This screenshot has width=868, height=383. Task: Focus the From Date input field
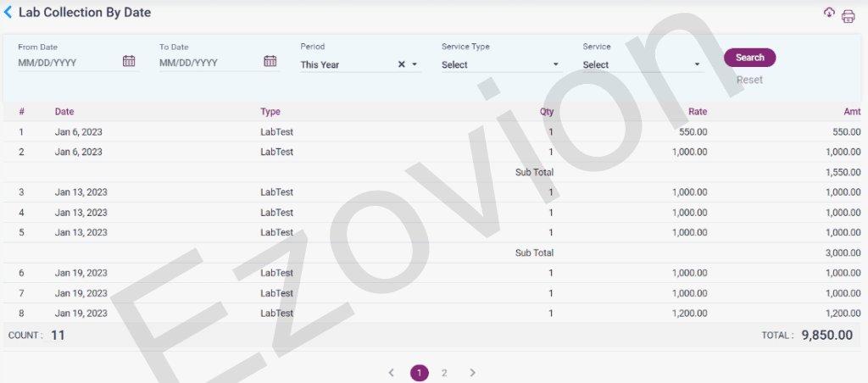tap(68, 63)
